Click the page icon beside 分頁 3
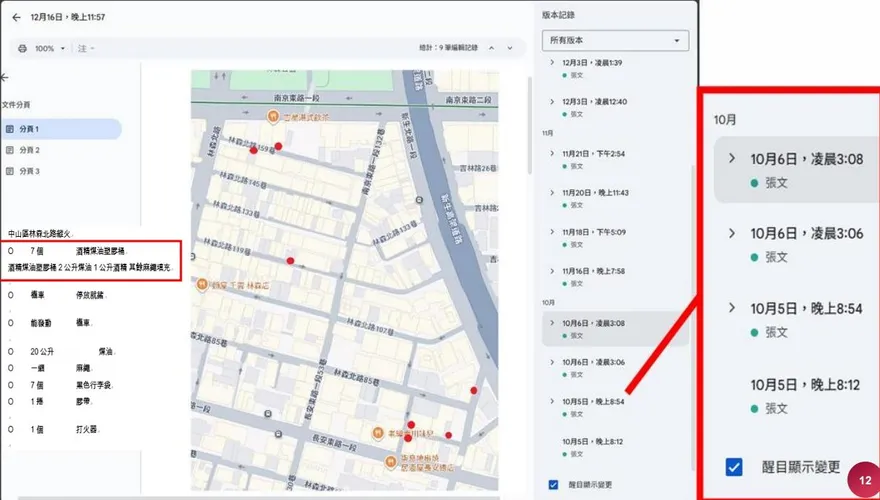 click(x=9, y=171)
